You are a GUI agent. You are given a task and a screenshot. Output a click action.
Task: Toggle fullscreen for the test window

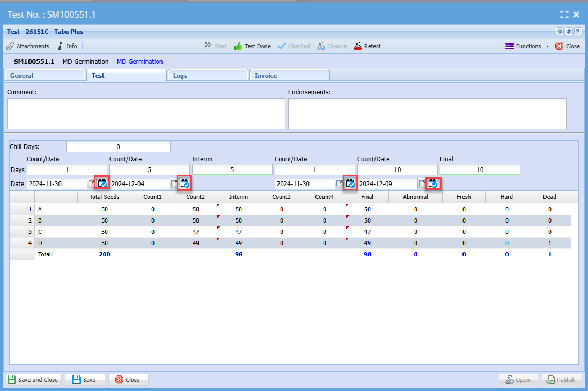pos(564,14)
